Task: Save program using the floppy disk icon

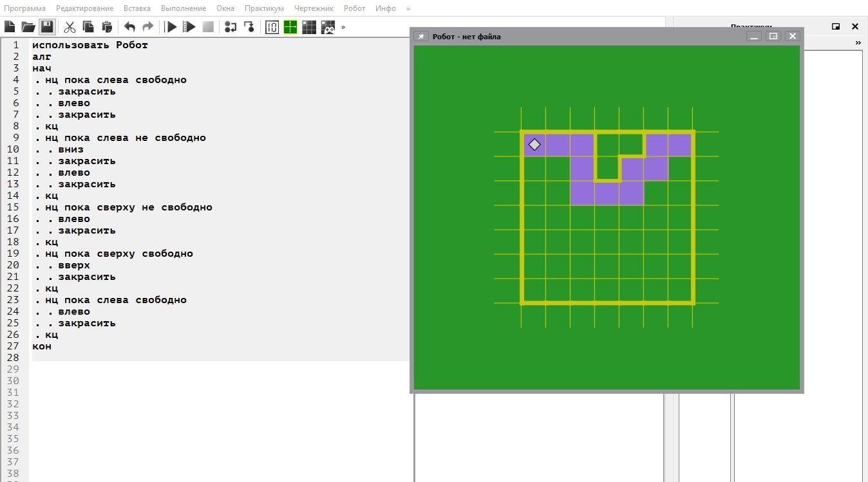Action: (46, 27)
